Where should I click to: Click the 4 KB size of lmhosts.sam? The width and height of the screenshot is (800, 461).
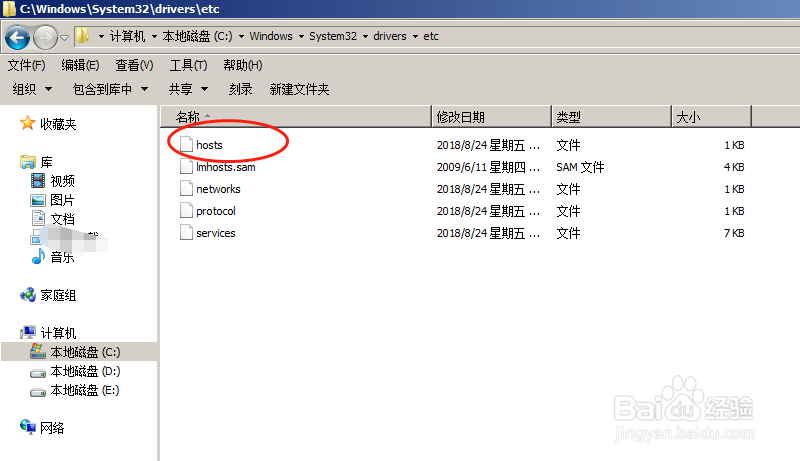[734, 167]
